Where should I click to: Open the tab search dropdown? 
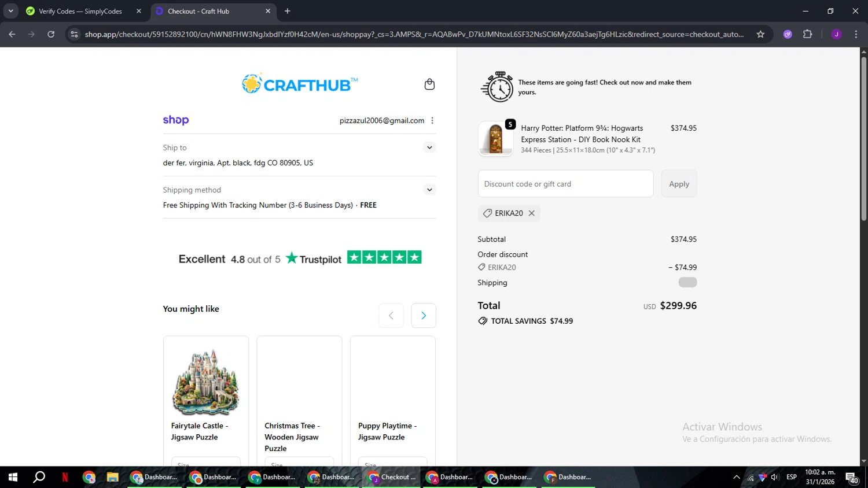[x=10, y=11]
